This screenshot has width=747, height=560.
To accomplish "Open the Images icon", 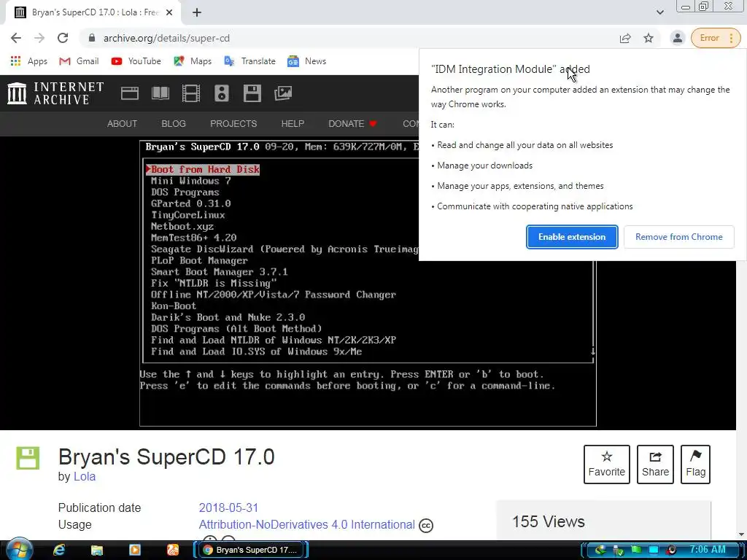I will pyautogui.click(x=283, y=93).
